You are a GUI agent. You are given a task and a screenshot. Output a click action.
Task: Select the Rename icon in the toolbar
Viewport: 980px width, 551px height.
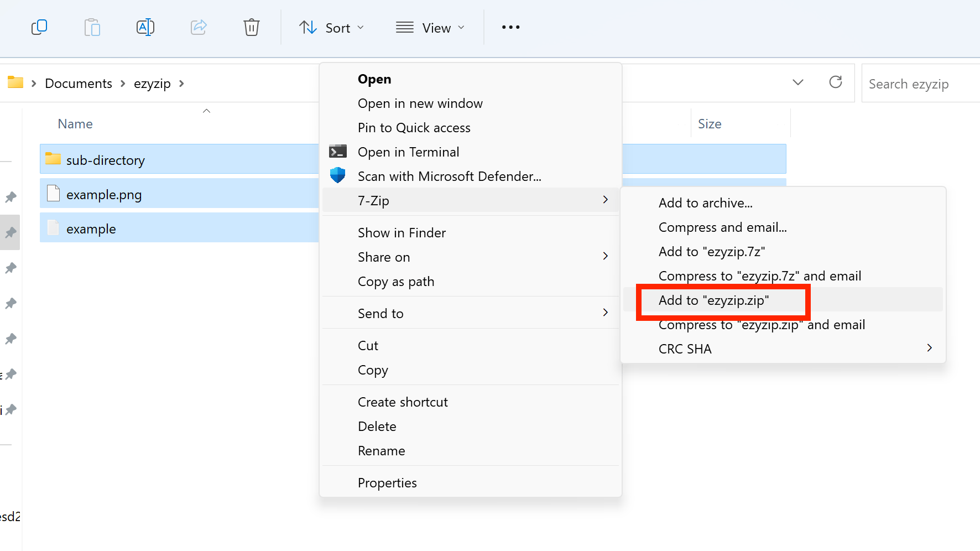(145, 27)
